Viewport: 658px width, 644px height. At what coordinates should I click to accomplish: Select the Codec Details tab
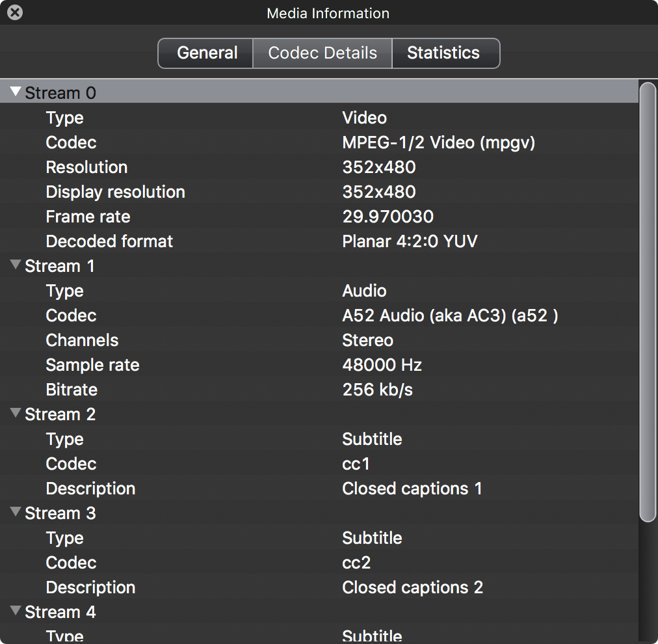pyautogui.click(x=322, y=53)
